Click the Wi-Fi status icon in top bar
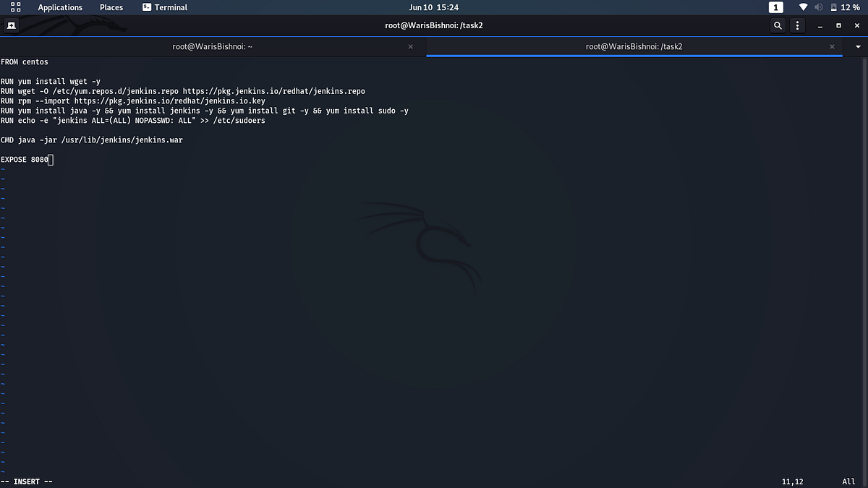 pos(803,7)
